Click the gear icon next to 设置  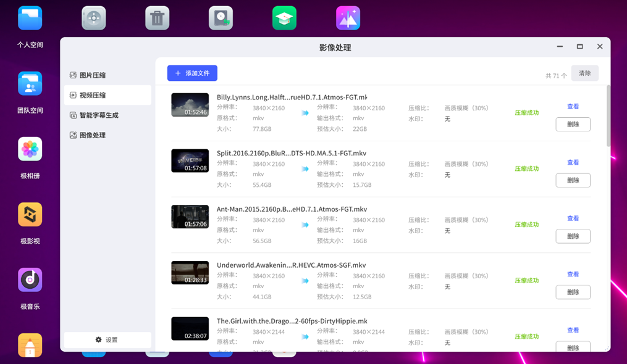[98, 339]
